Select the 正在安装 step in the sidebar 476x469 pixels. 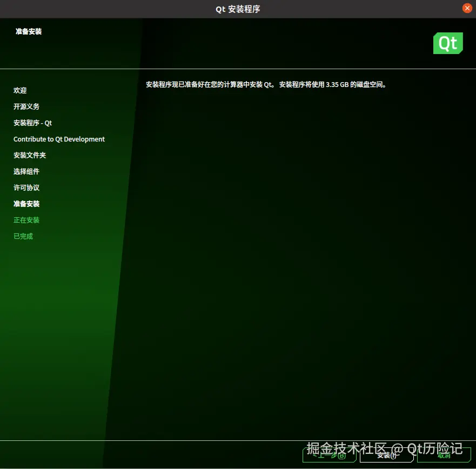coord(26,220)
